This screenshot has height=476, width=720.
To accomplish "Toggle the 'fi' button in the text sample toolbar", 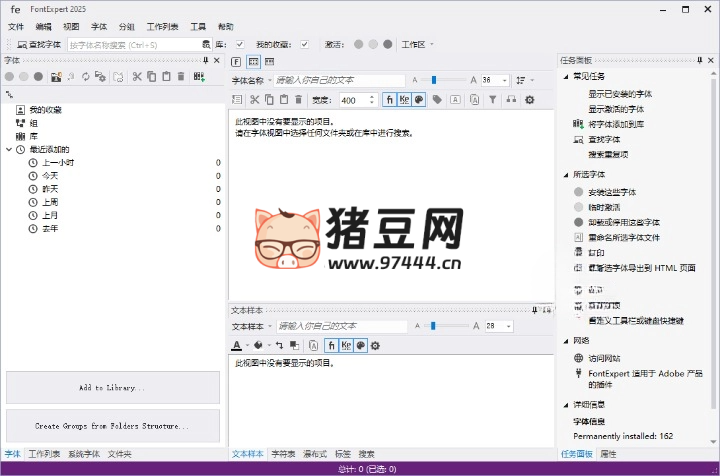I will (x=332, y=346).
